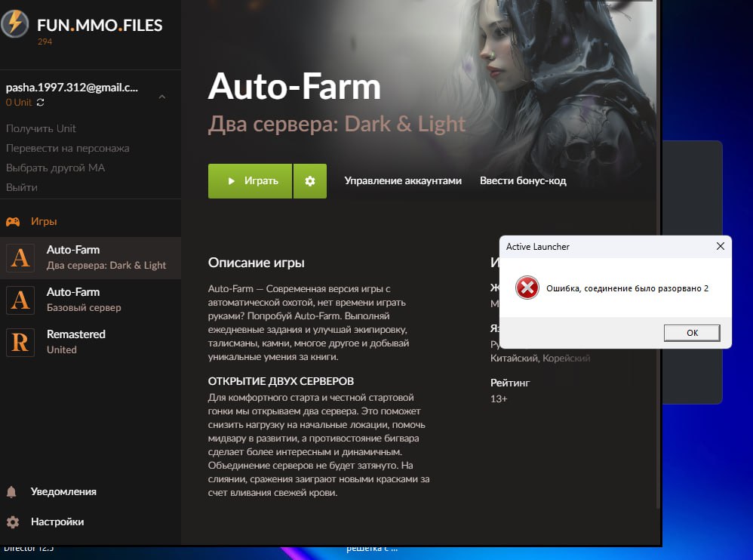Click the Remastered United R icon

click(x=20, y=343)
